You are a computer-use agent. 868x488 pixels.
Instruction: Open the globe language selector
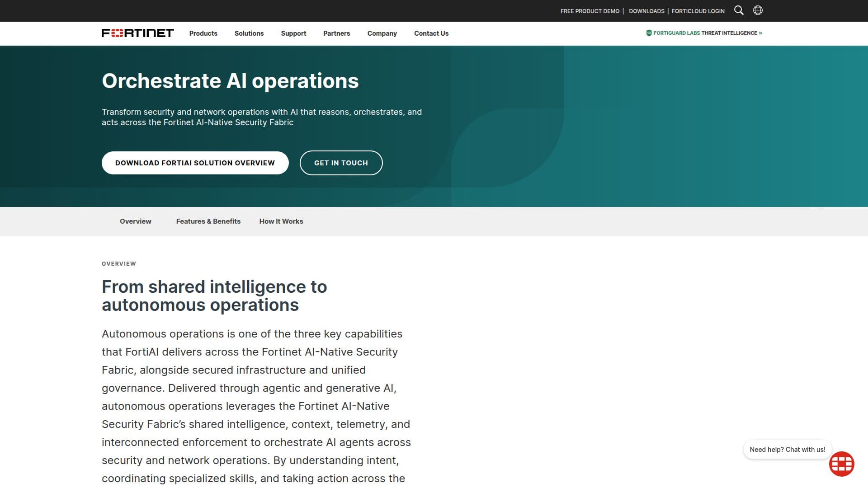758,10
